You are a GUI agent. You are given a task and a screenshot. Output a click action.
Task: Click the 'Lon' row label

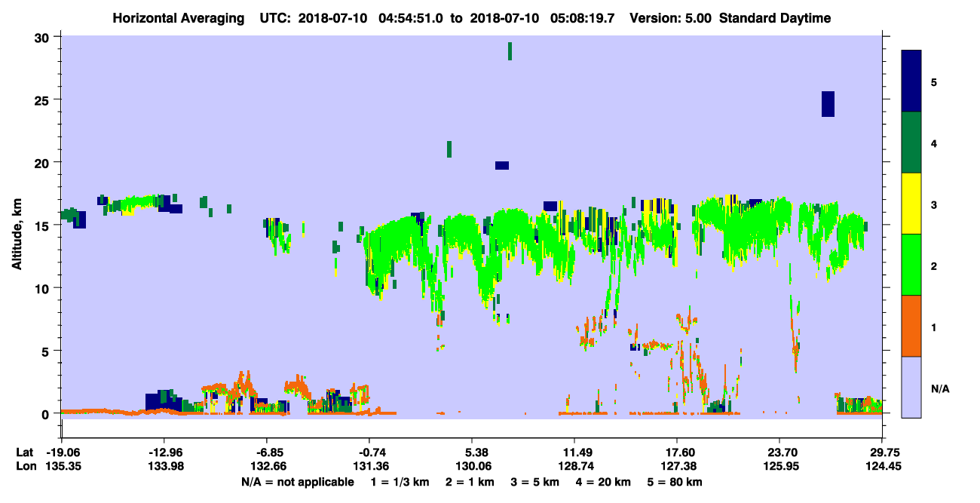[x=25, y=466]
